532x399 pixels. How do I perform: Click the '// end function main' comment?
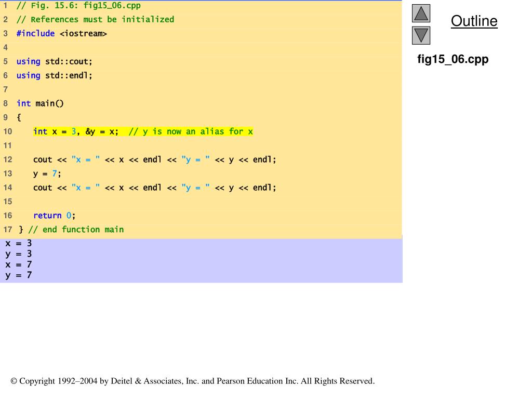pos(76,230)
